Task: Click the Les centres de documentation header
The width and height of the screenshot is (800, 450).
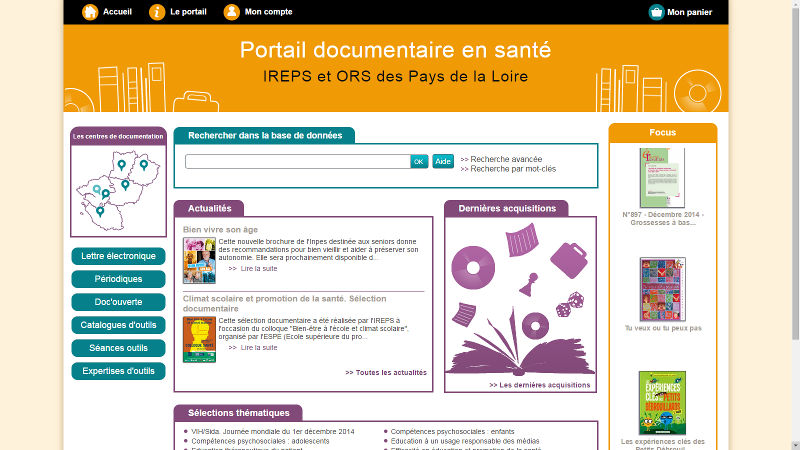Action: (x=118, y=136)
